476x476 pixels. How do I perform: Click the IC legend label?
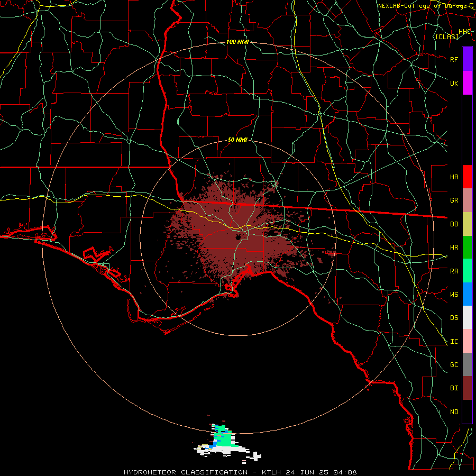click(x=454, y=342)
